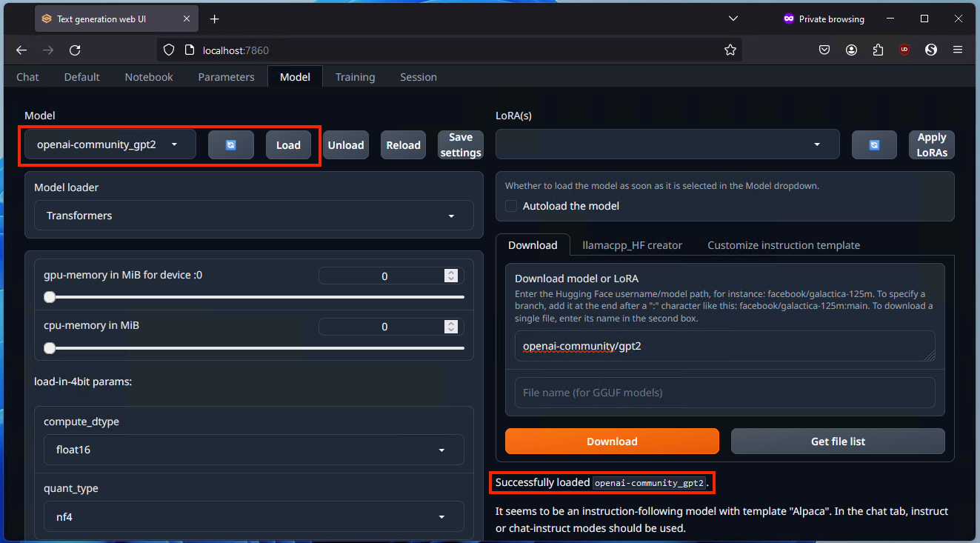List all open tabs
Image resolution: width=980 pixels, height=543 pixels.
coord(733,19)
